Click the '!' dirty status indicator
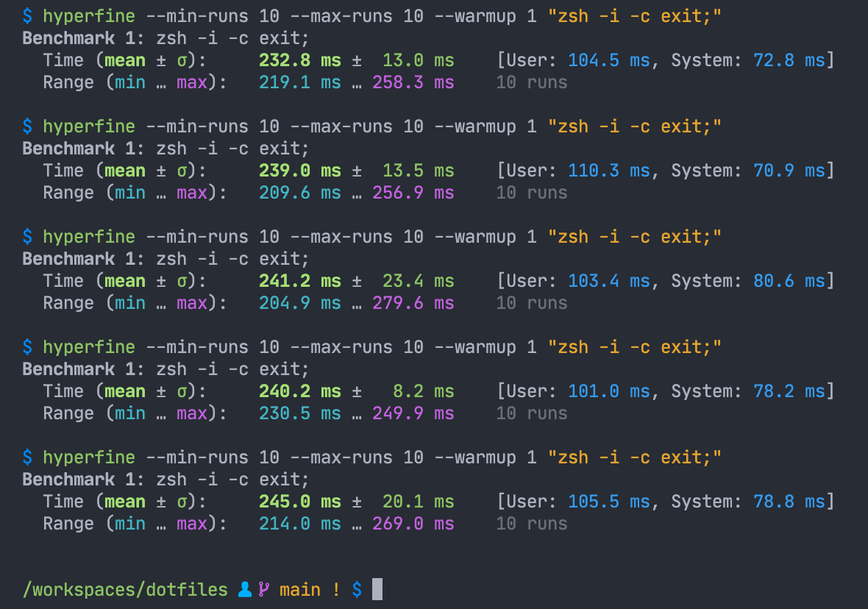868x609 pixels. tap(336, 590)
